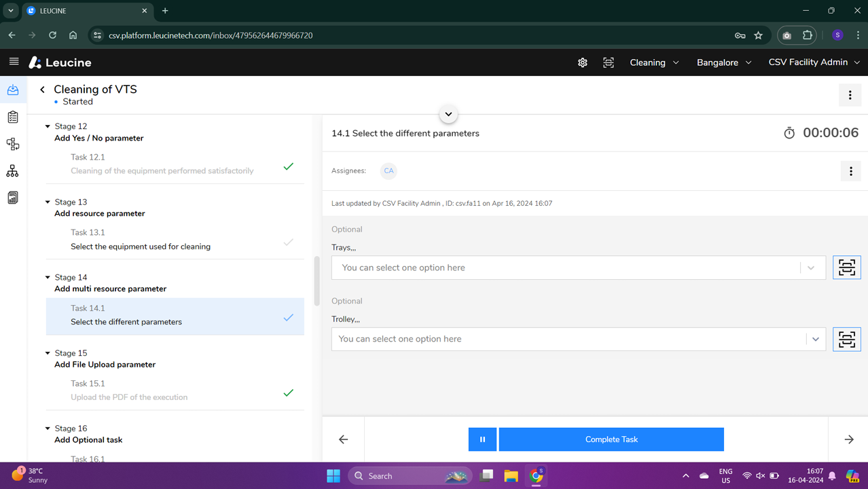Open the inbox icon in left sidebar

tap(13, 90)
